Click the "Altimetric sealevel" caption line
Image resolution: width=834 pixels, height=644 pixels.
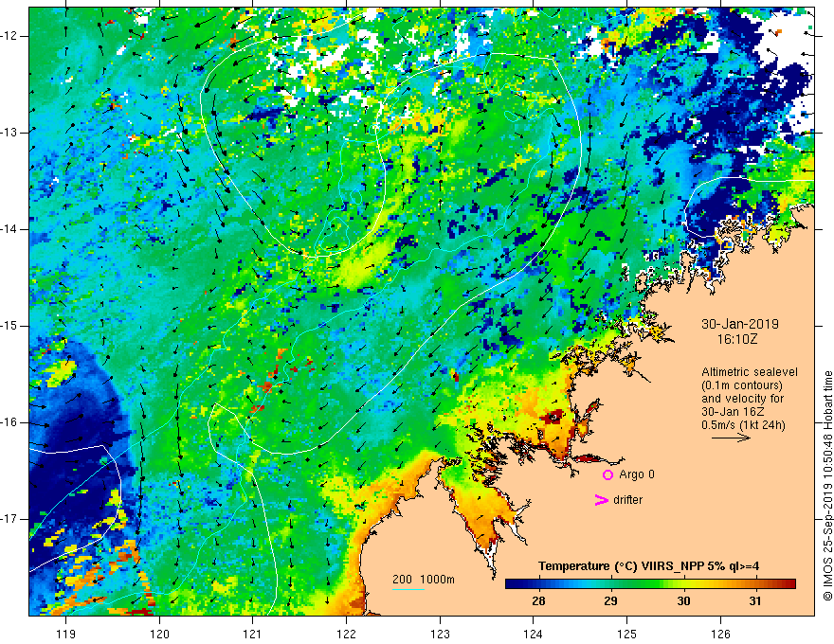pyautogui.click(x=750, y=372)
